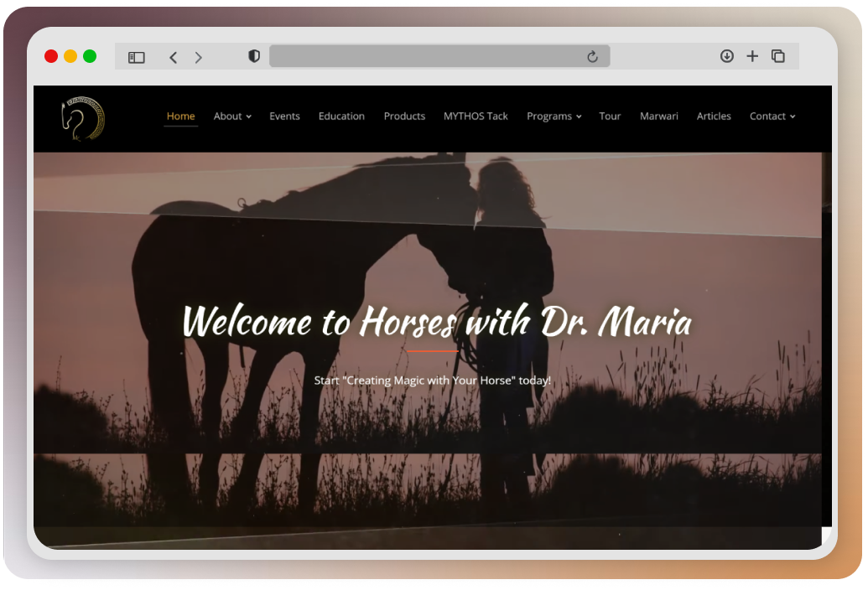
Task: Go back with the left arrow
Action: click(x=174, y=58)
